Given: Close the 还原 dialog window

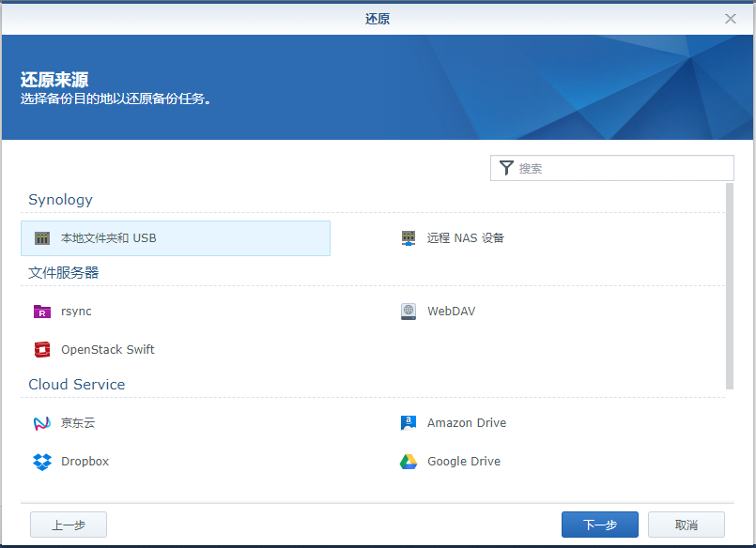Looking at the screenshot, I should (731, 19).
